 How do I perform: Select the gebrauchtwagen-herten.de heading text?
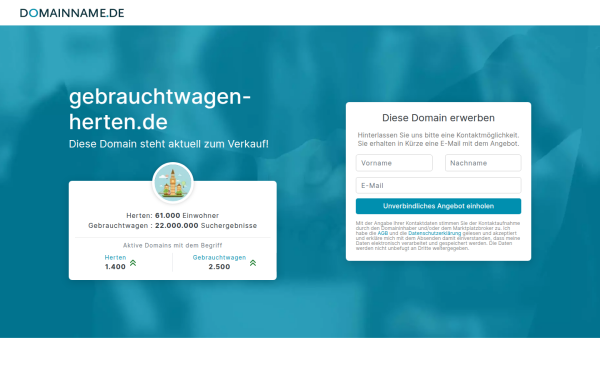coord(160,109)
